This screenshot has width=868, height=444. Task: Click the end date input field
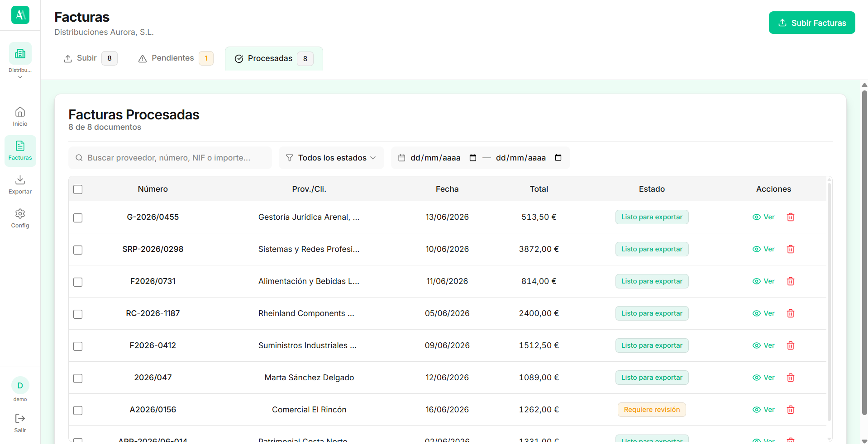[520, 158]
